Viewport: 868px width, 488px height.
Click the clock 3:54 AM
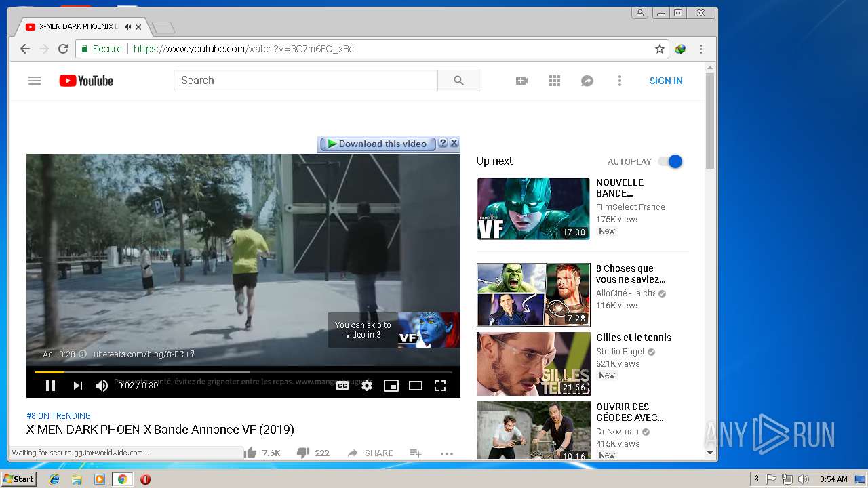(x=833, y=479)
